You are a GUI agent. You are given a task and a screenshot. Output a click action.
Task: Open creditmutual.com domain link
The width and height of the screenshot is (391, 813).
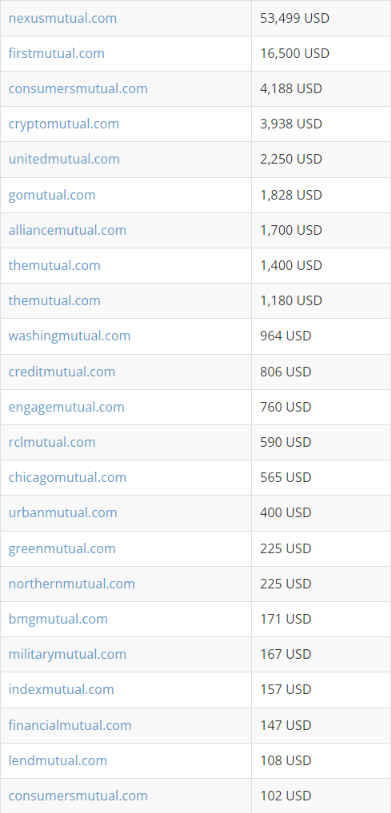tap(62, 372)
